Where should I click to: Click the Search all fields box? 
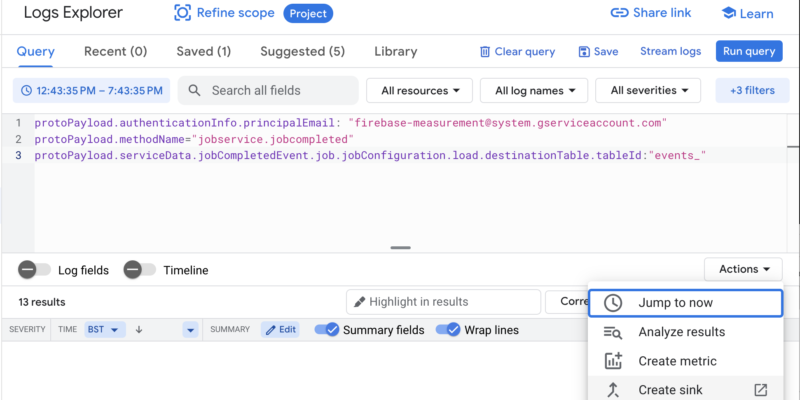[268, 91]
